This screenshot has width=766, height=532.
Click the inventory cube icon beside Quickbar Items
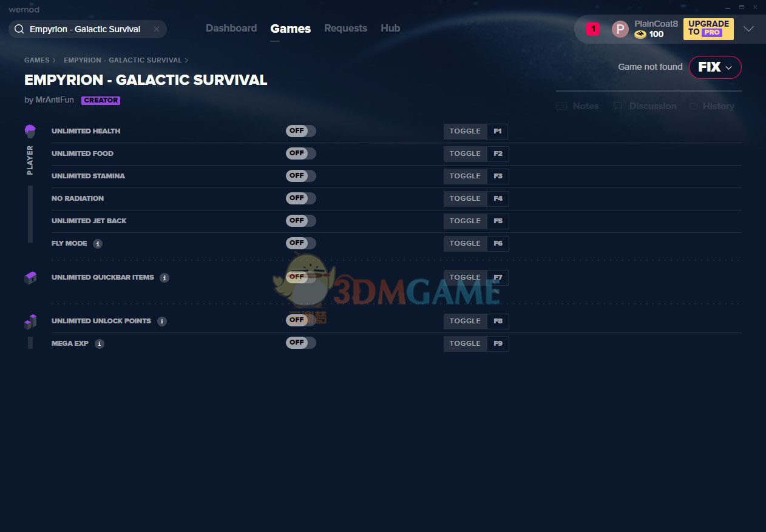(30, 278)
